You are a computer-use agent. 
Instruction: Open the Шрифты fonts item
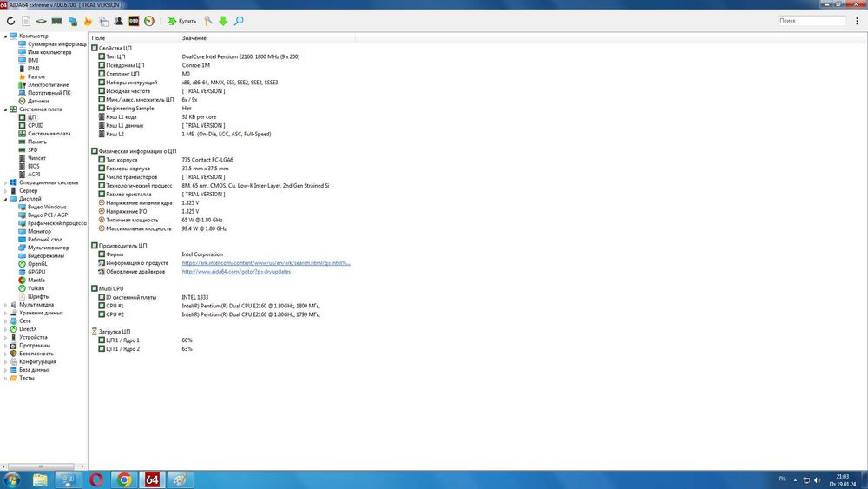tap(38, 296)
